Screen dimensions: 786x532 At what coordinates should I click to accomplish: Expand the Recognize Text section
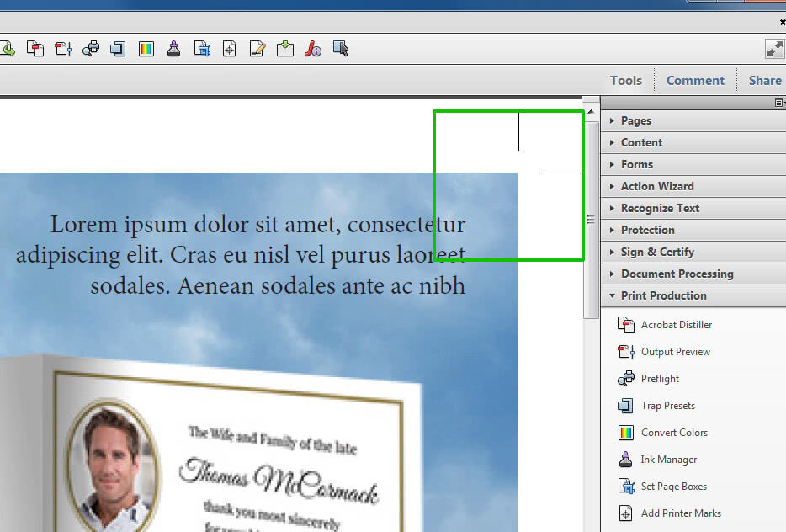tap(693, 208)
